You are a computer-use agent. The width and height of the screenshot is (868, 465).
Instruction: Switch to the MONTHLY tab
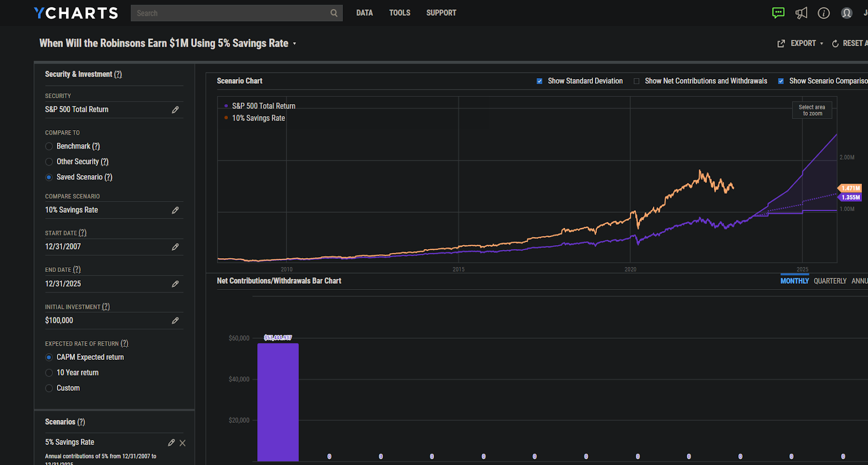point(795,281)
